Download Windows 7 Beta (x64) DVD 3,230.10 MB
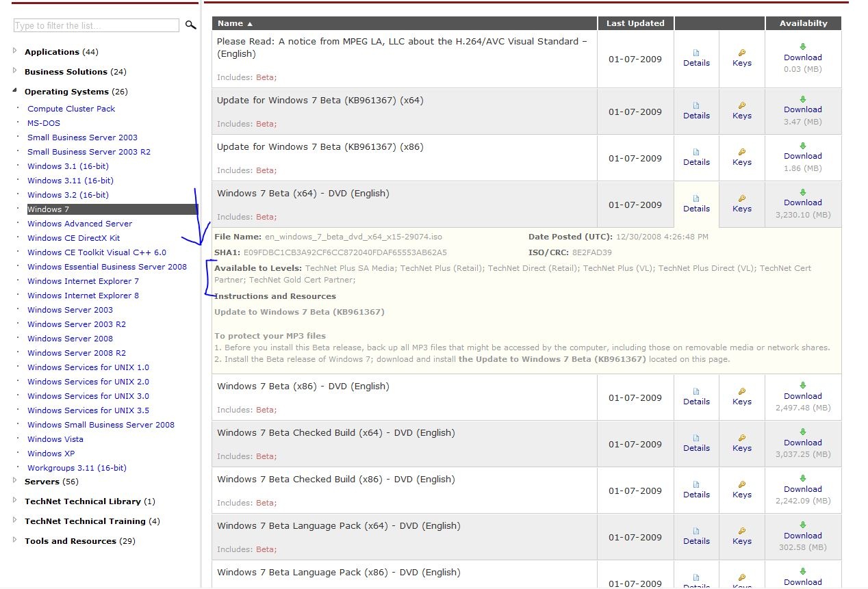868x589 pixels. coord(803,202)
